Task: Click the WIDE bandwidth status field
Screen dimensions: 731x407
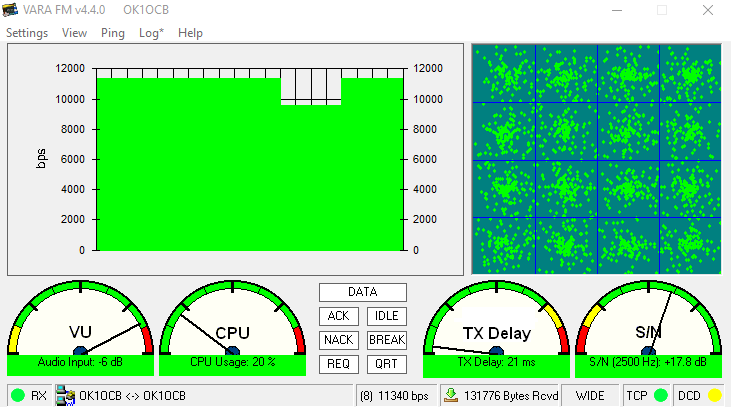Action: pyautogui.click(x=591, y=395)
